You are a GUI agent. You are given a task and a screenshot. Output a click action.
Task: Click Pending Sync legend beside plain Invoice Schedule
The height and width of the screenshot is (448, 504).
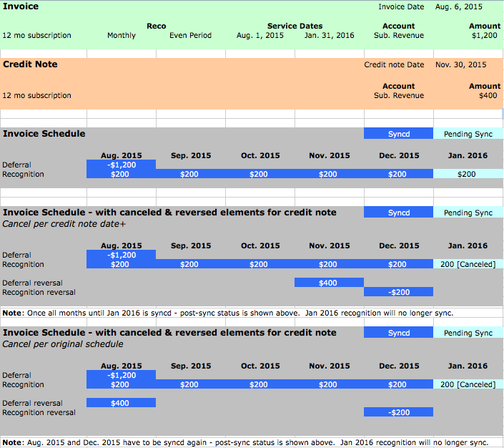pyautogui.click(x=468, y=134)
